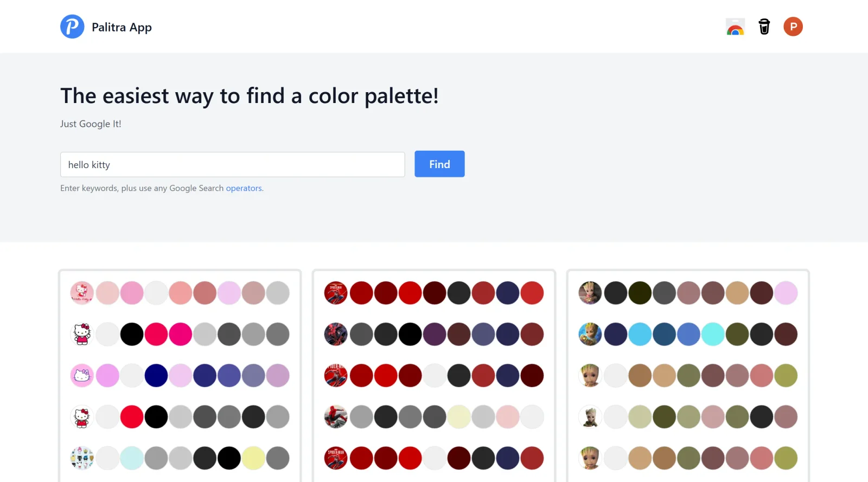This screenshot has width=868, height=482.
Task: Click the fifth-row Hello Kitty group thumbnail
Action: [x=82, y=458]
